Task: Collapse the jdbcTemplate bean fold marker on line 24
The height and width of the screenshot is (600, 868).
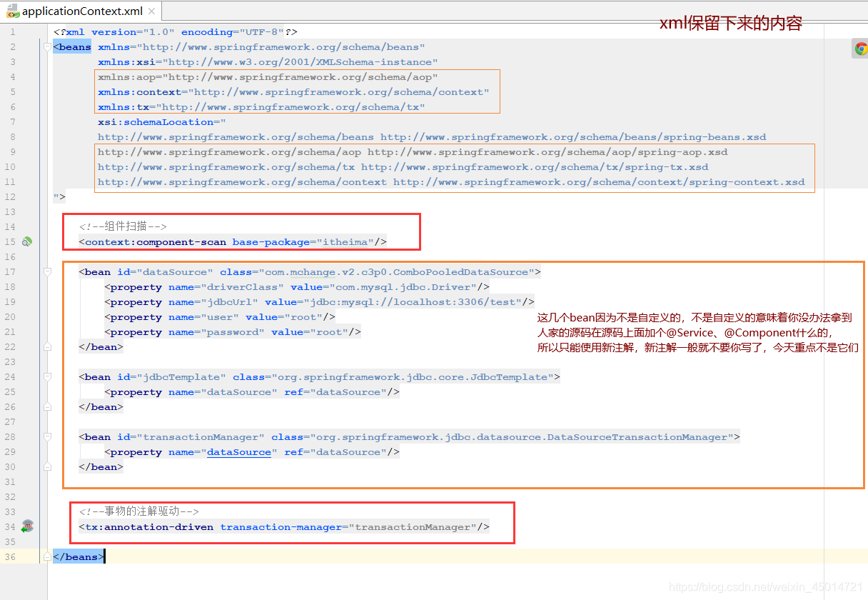Action: [x=47, y=377]
